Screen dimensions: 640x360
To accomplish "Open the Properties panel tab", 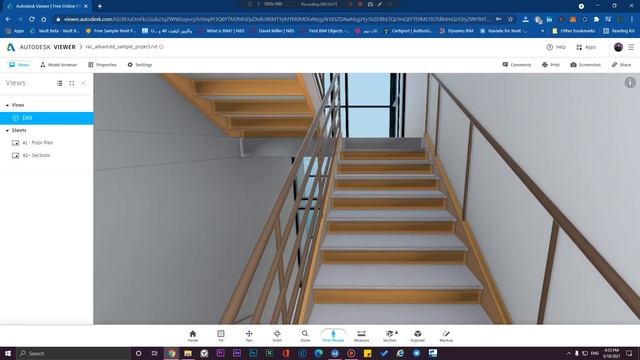I will [102, 64].
